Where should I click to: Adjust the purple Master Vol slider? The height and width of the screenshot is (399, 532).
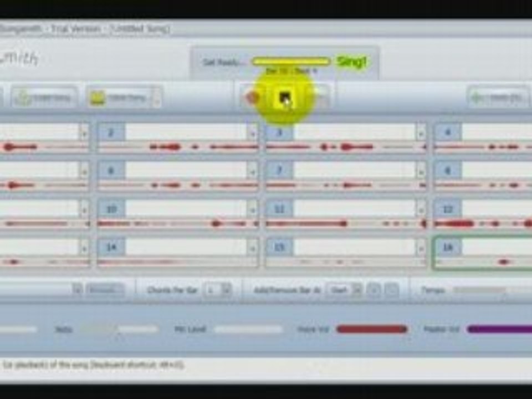(x=499, y=329)
